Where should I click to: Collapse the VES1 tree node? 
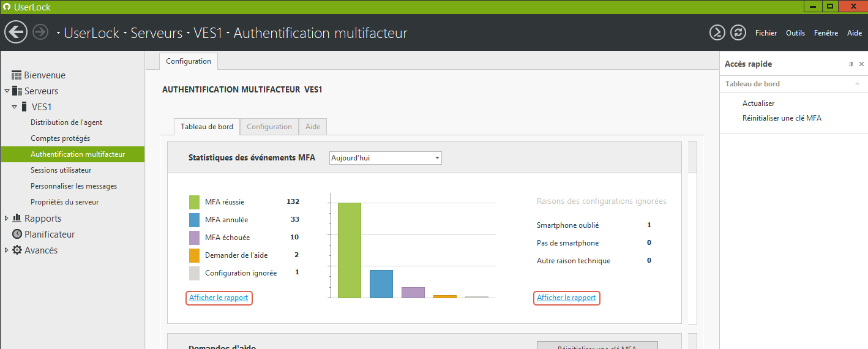point(14,107)
